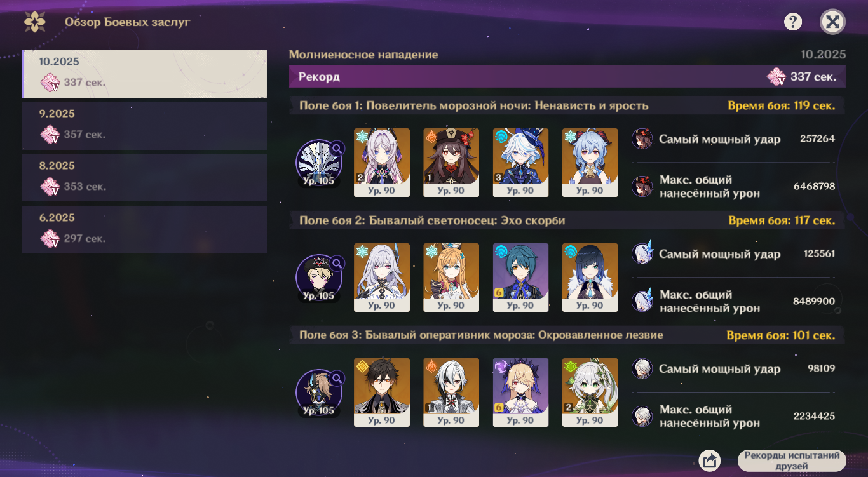The width and height of the screenshot is (868, 477).
Task: Inspect Field 3 boss icon with magnifier
Action: coord(320,393)
